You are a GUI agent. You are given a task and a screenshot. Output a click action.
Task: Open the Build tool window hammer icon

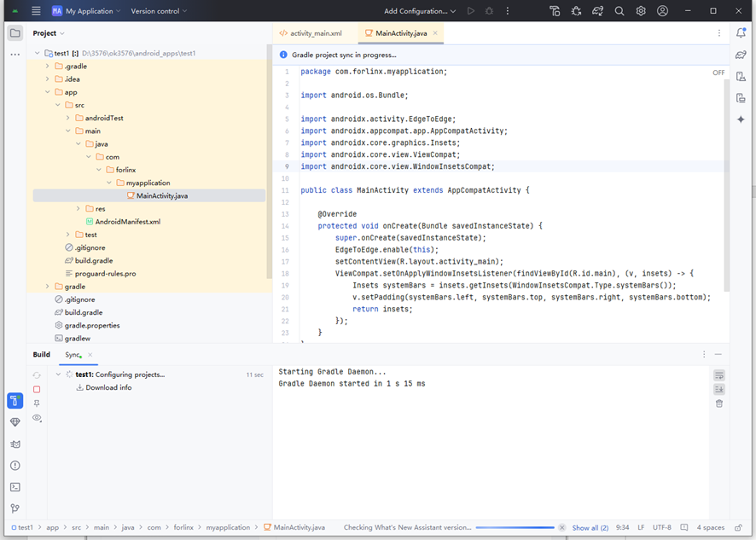(x=15, y=401)
